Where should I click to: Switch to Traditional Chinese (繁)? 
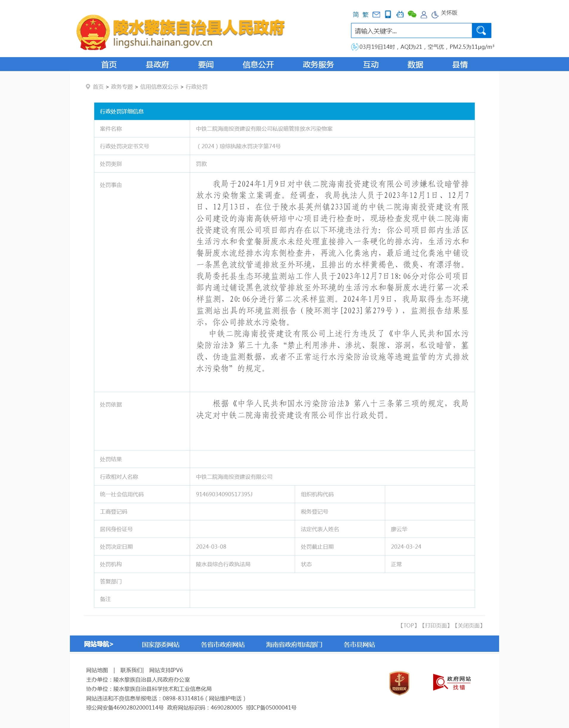(x=365, y=14)
